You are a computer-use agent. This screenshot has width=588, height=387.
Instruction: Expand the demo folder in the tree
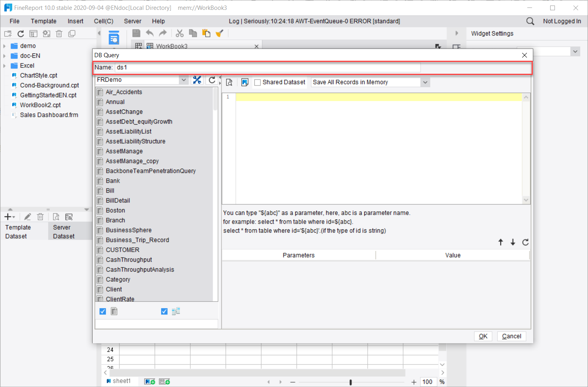[x=4, y=46]
